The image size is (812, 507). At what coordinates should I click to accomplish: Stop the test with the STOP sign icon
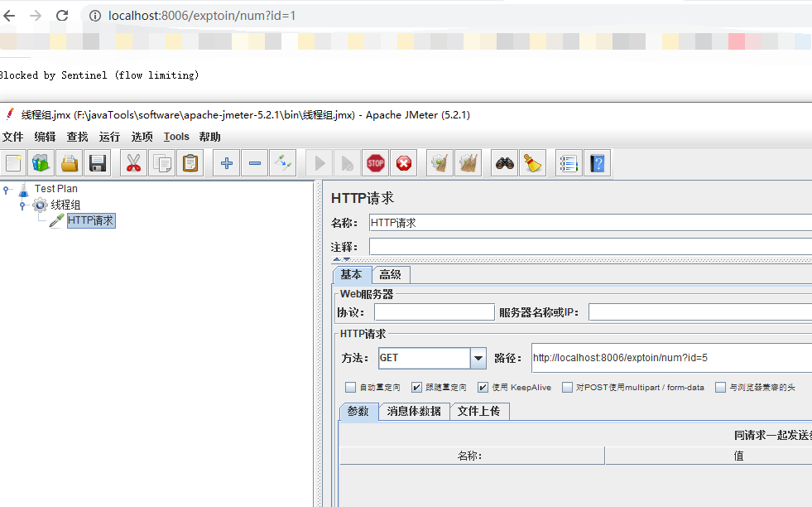tap(376, 163)
